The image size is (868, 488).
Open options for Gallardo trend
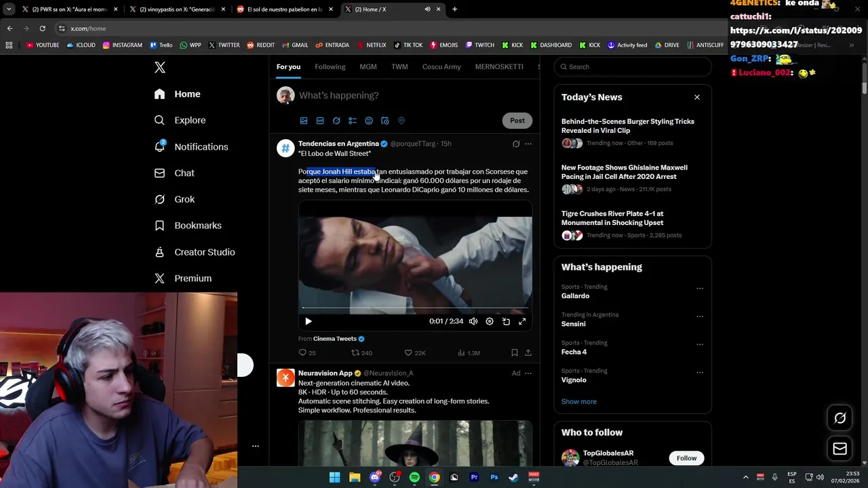700,289
